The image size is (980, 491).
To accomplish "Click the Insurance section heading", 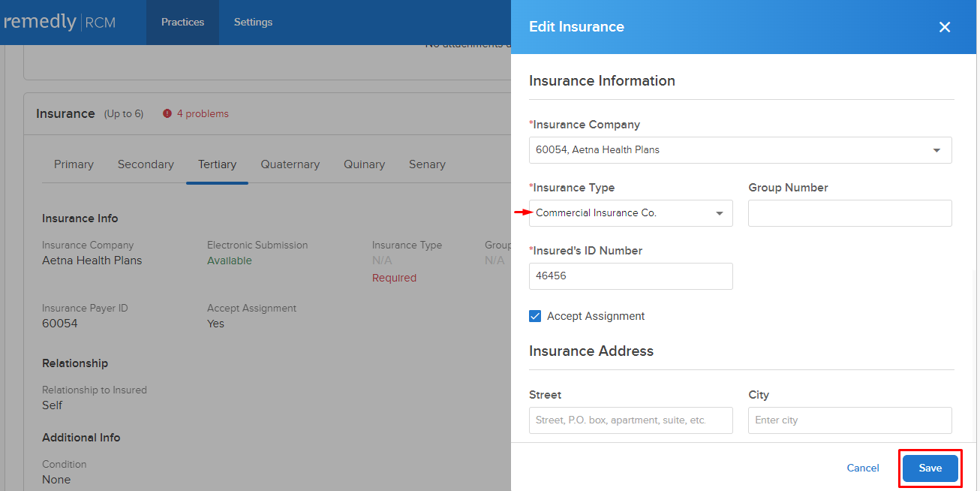I will pos(65,114).
